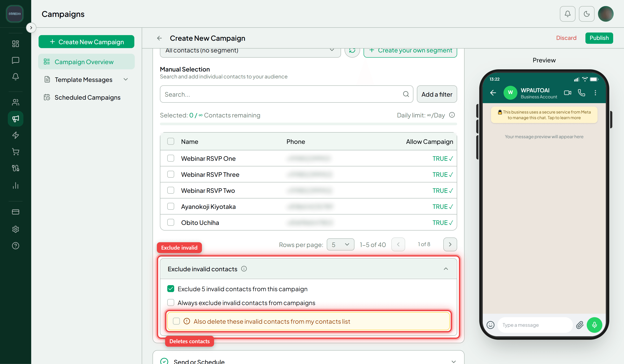The image size is (624, 364).
Task: Open the help question mark icon
Action: click(x=16, y=246)
